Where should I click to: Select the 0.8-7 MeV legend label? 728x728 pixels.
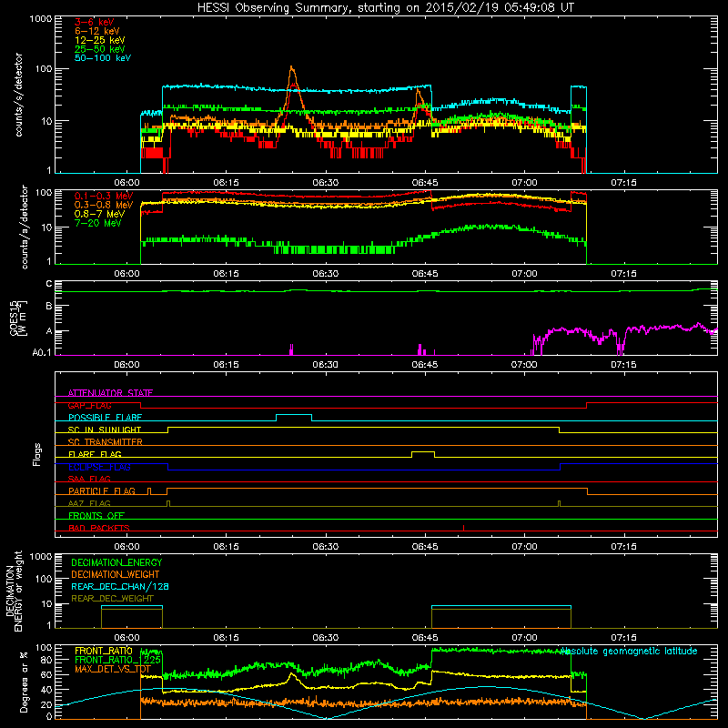pyautogui.click(x=99, y=214)
